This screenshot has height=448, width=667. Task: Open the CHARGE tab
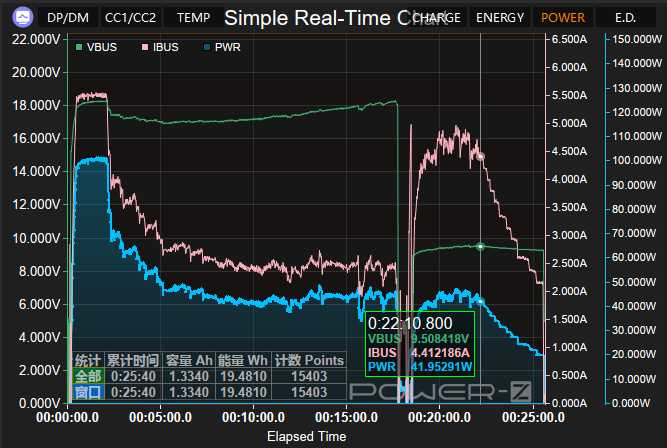click(436, 17)
